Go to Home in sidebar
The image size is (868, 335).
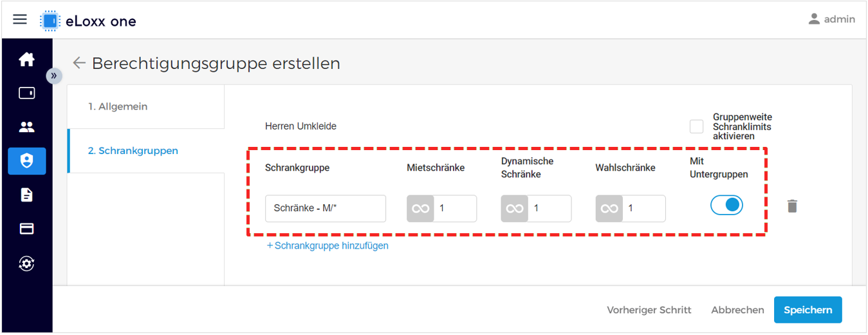(x=26, y=60)
